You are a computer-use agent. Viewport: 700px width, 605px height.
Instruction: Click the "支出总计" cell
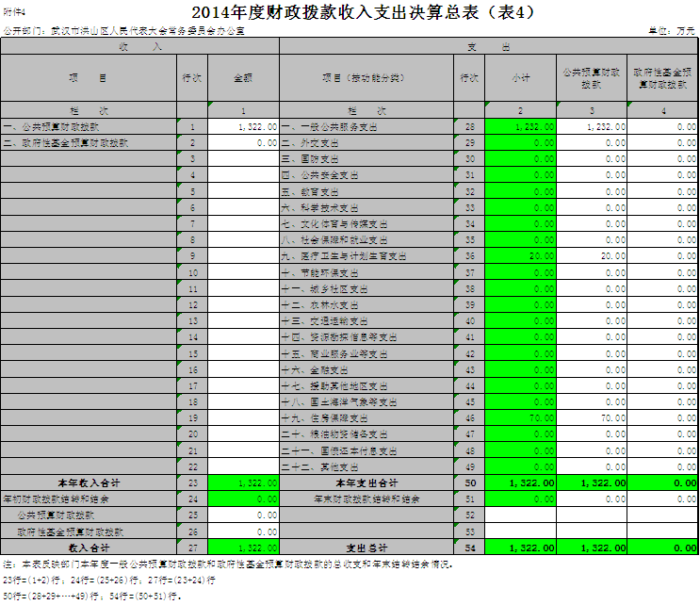click(x=366, y=548)
